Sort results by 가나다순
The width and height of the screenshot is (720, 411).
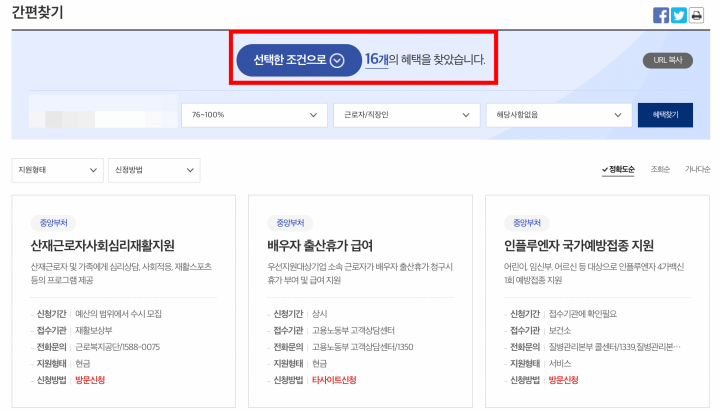tap(698, 169)
